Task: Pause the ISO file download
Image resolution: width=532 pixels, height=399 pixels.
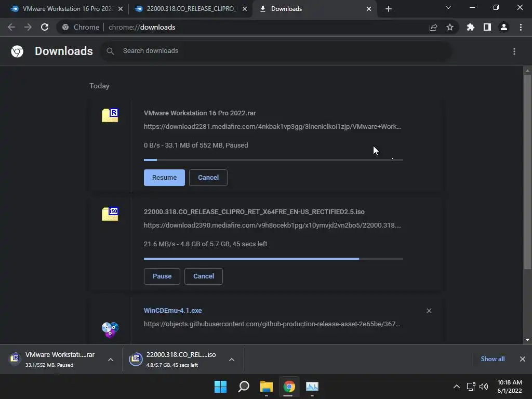Action: [x=162, y=276]
